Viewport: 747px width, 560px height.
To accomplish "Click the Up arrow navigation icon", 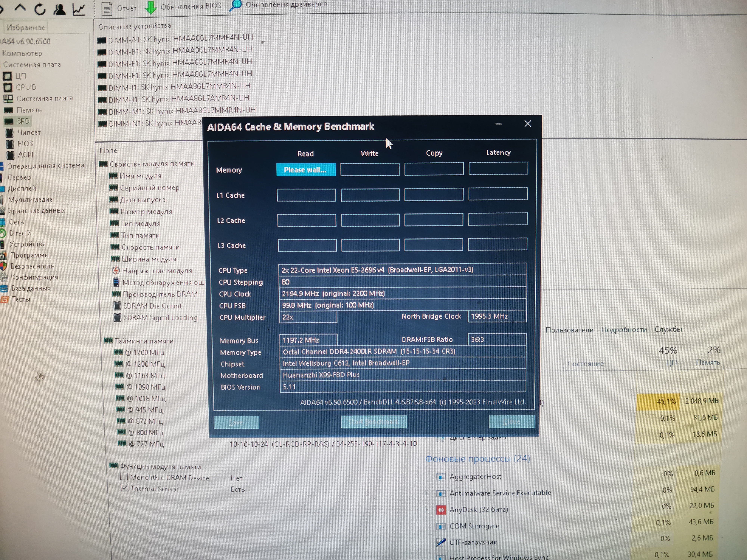I will pyautogui.click(x=21, y=8).
